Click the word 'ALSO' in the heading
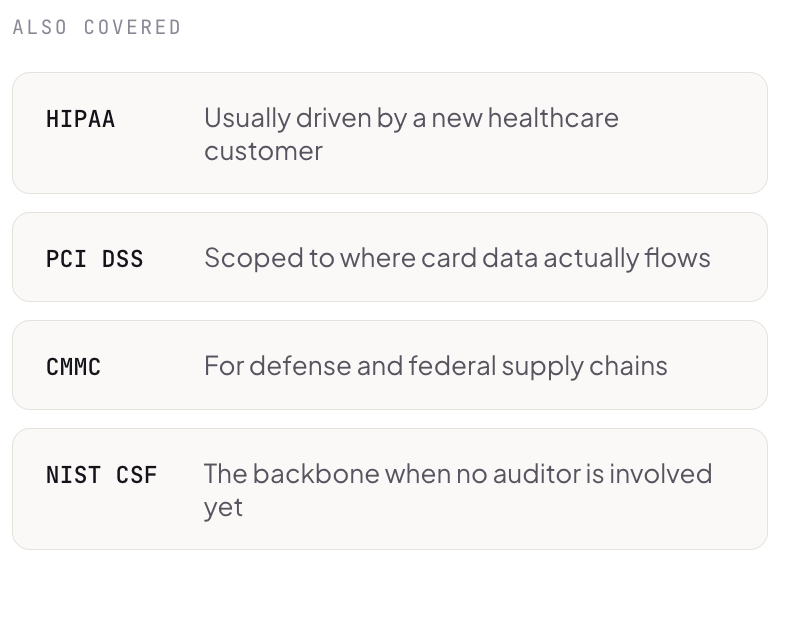The height and width of the screenshot is (642, 812). [40, 27]
